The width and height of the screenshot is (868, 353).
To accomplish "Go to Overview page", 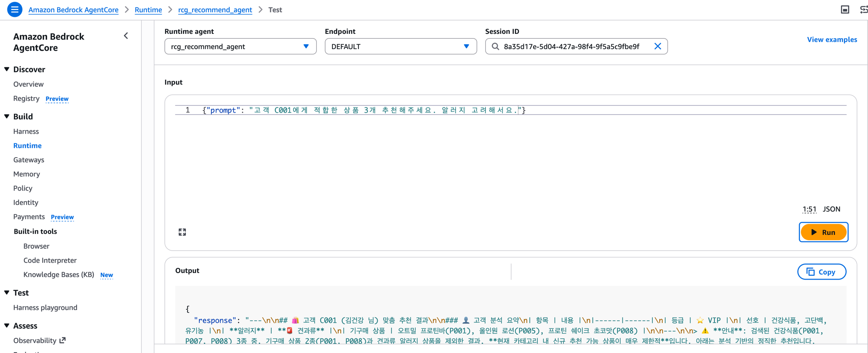I will (28, 84).
